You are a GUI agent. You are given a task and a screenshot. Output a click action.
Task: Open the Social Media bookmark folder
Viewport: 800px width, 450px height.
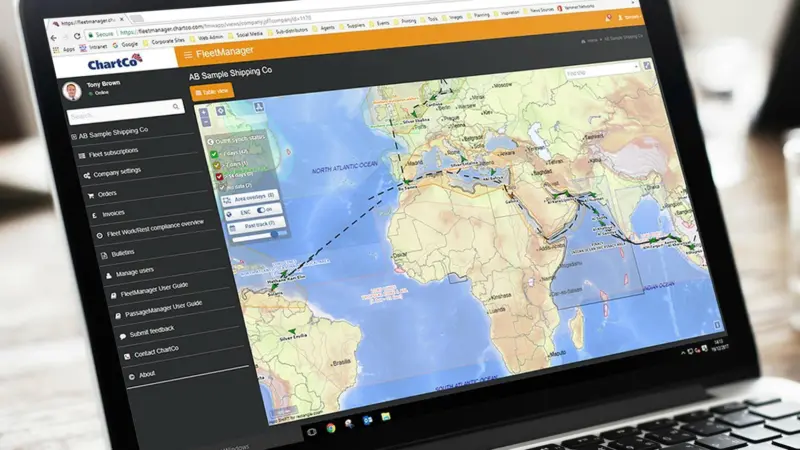pyautogui.click(x=245, y=35)
